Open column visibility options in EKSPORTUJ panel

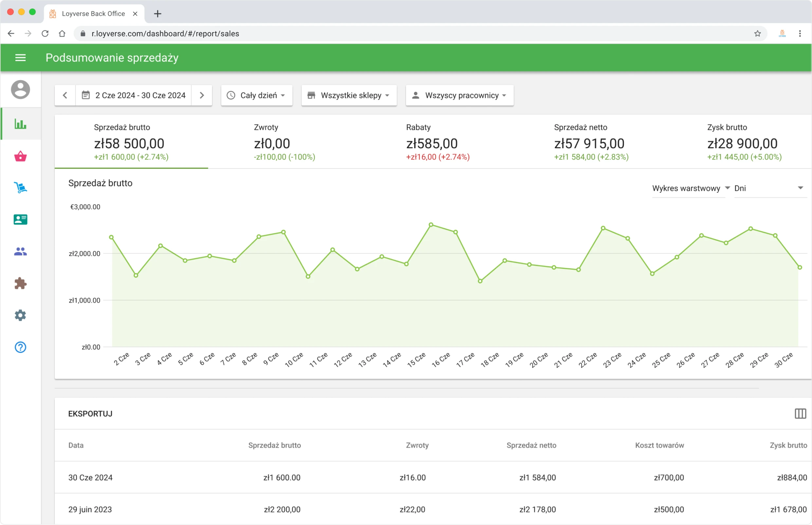(x=801, y=413)
